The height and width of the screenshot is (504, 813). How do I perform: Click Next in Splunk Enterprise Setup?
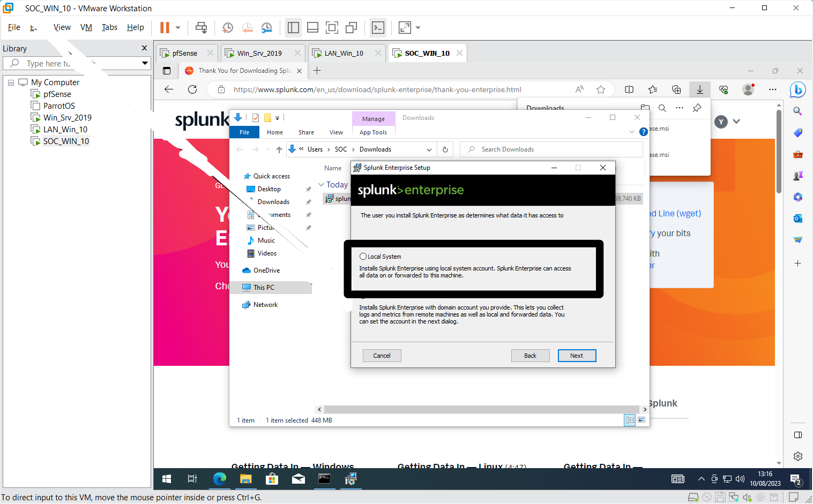coord(577,356)
